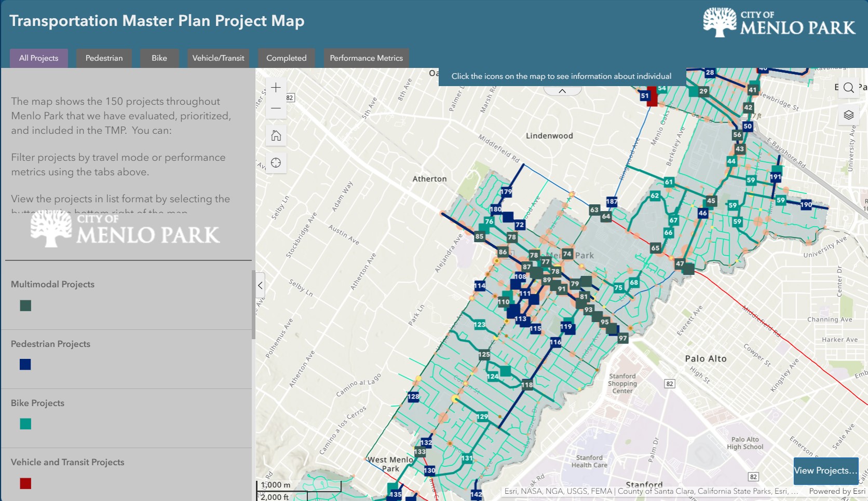Switch to the All Projects tab
The image size is (868, 501).
coord(39,58)
